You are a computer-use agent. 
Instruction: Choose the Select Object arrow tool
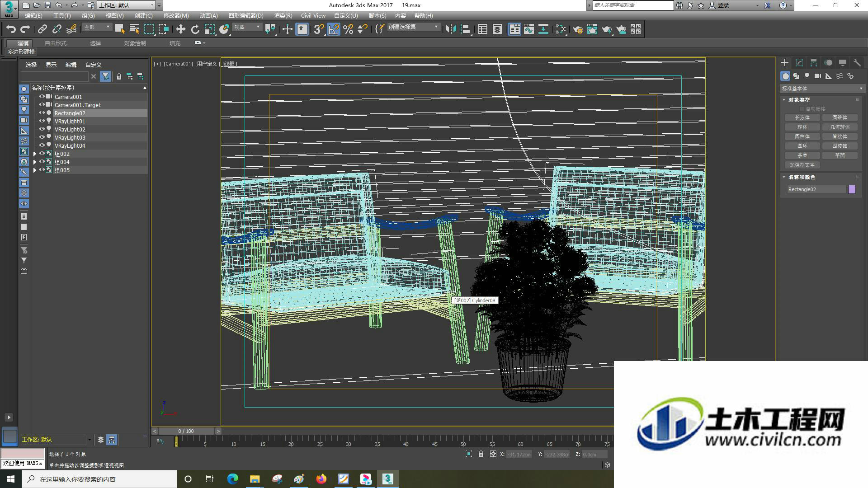click(x=120, y=29)
